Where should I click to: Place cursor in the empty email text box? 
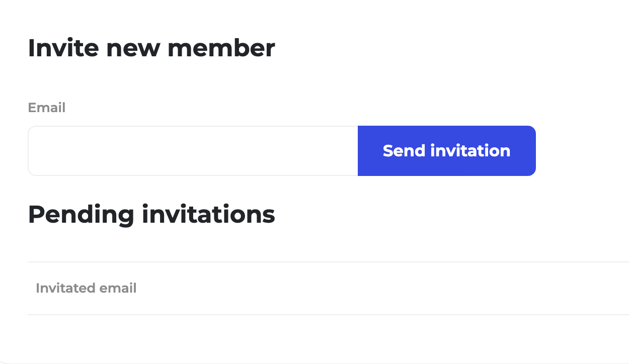(x=193, y=151)
